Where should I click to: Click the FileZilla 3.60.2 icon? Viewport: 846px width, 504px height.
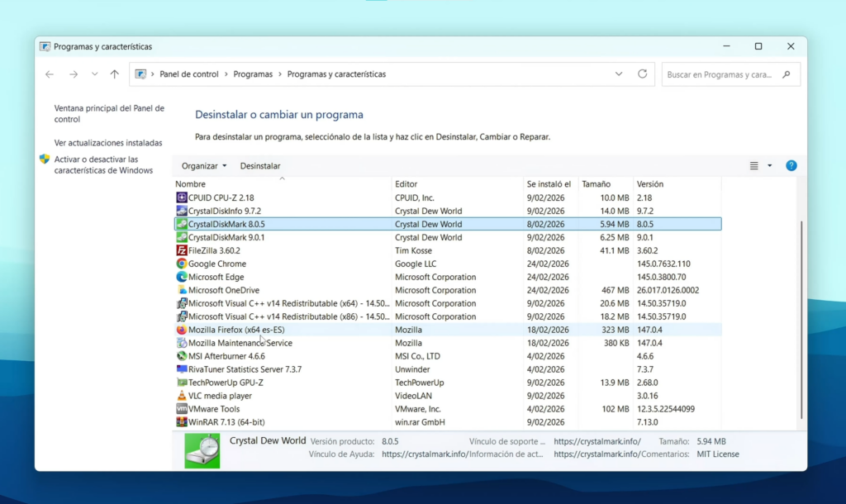(x=181, y=250)
